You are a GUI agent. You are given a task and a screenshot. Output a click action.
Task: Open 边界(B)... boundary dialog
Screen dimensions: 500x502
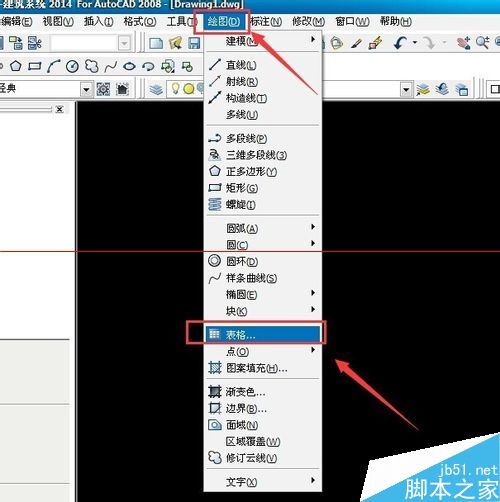tap(263, 408)
